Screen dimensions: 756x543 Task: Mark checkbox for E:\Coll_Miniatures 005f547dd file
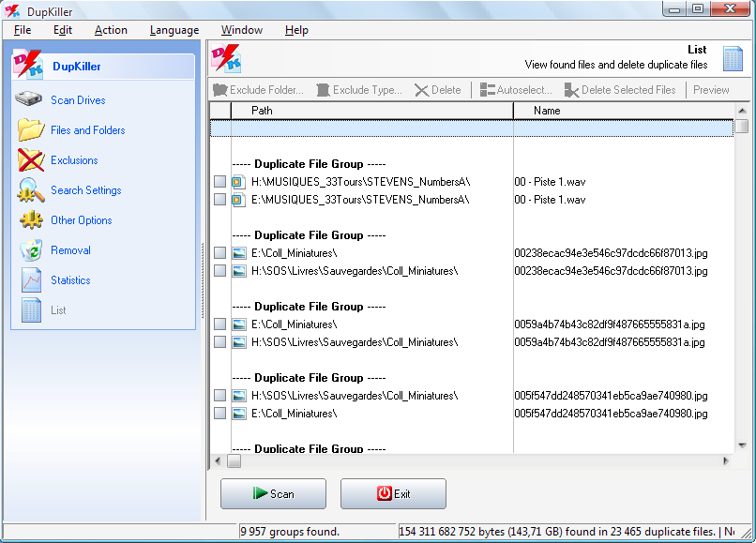click(219, 414)
